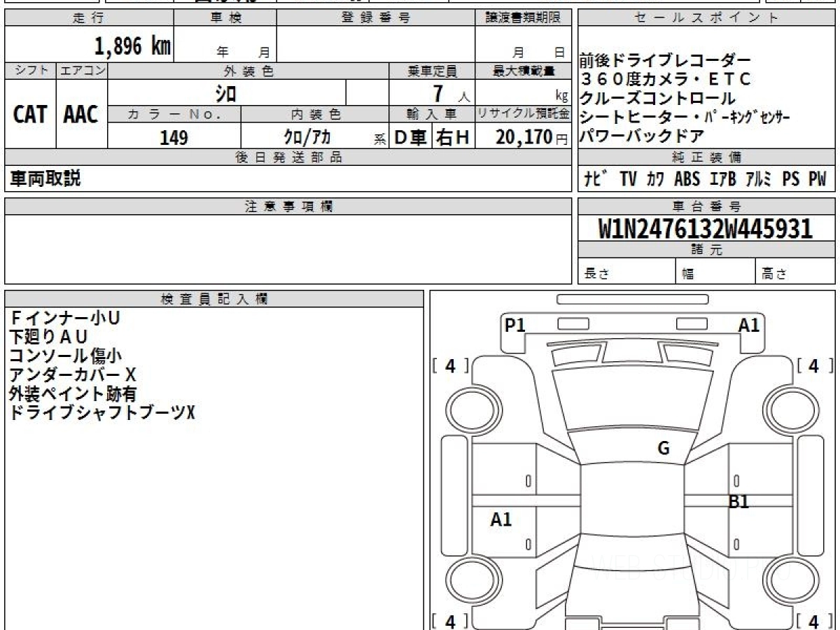Select the アルミ wheels equipment item
840x630 pixels.
pyautogui.click(x=758, y=179)
